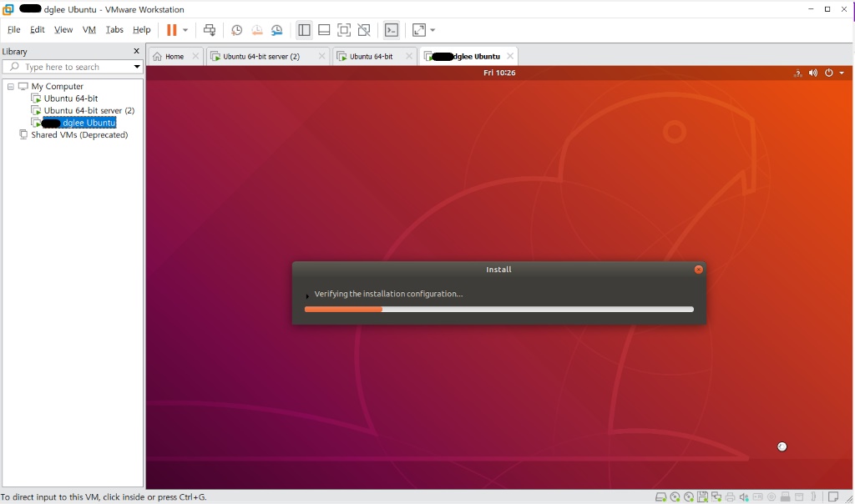The image size is (855, 504).
Task: Click the Ubuntu volume icon
Action: [813, 73]
